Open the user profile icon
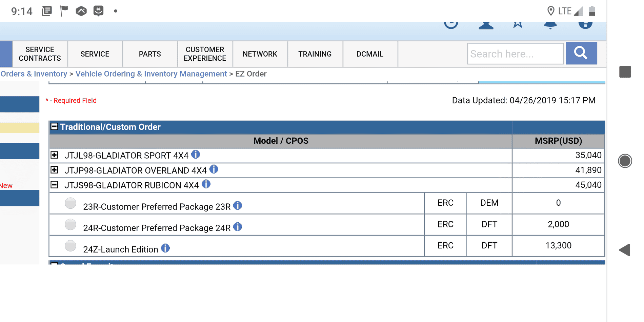The width and height of the screenshot is (644, 322). click(486, 25)
